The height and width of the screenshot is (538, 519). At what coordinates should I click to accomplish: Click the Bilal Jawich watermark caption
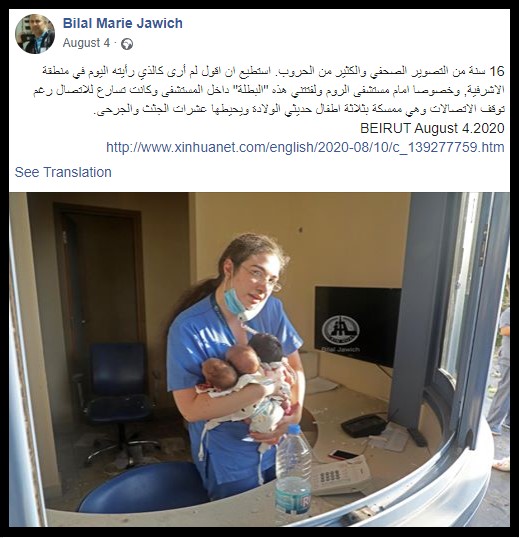click(341, 350)
